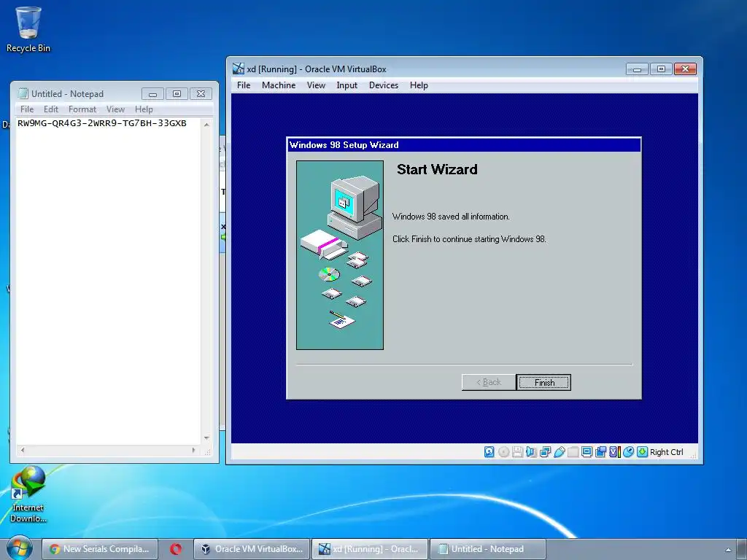The height and width of the screenshot is (560, 747).
Task: Click the setup wizard computer illustration
Action: 340,254
